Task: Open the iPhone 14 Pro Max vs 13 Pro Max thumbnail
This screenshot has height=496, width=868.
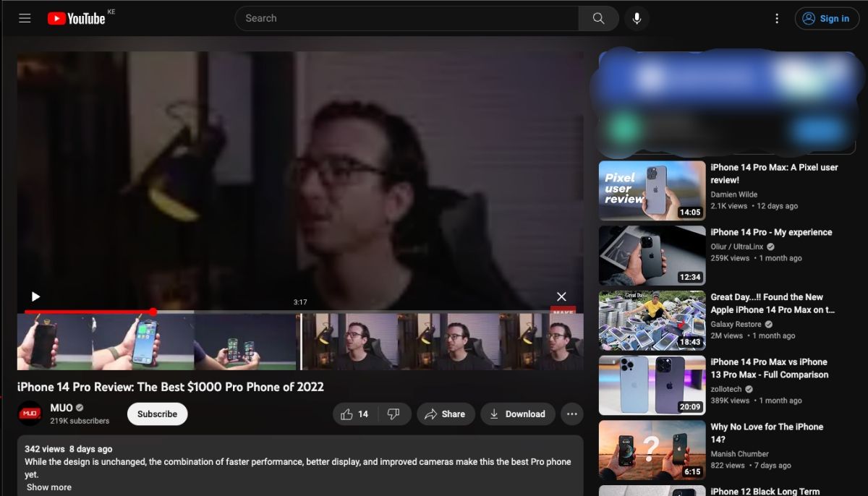Action: point(652,385)
